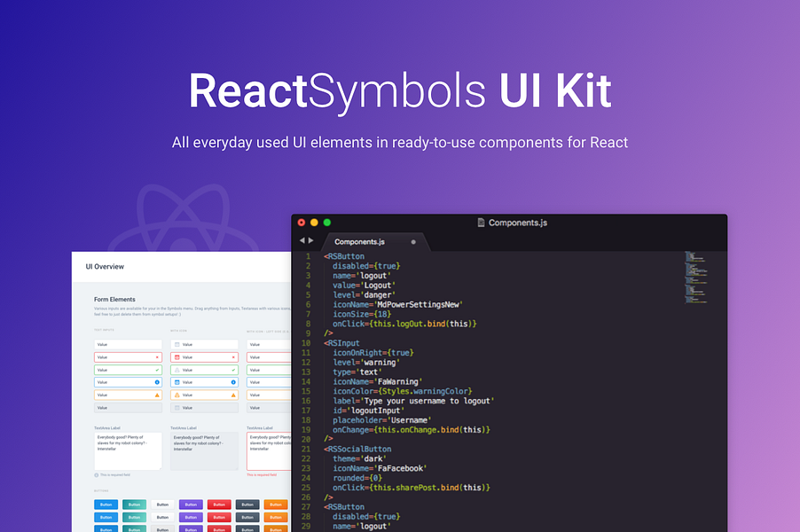Click the grey disabled TextArea in the middle
The image size is (800, 532).
pos(205,451)
